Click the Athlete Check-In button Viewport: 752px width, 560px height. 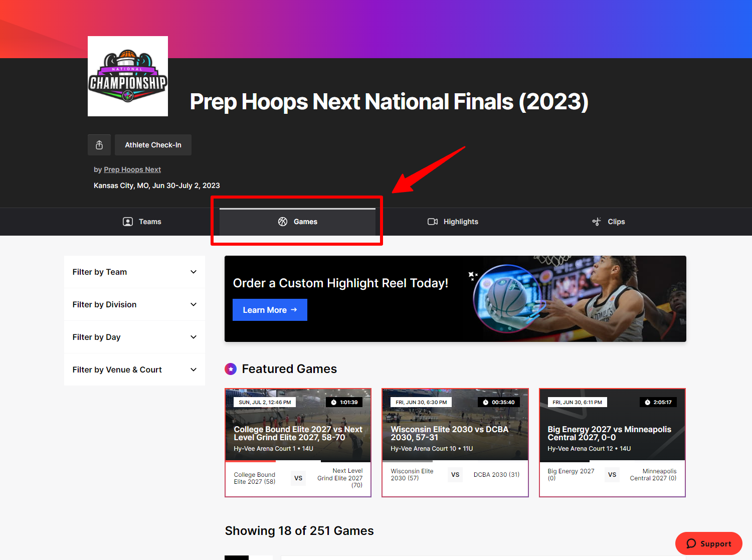(x=153, y=145)
